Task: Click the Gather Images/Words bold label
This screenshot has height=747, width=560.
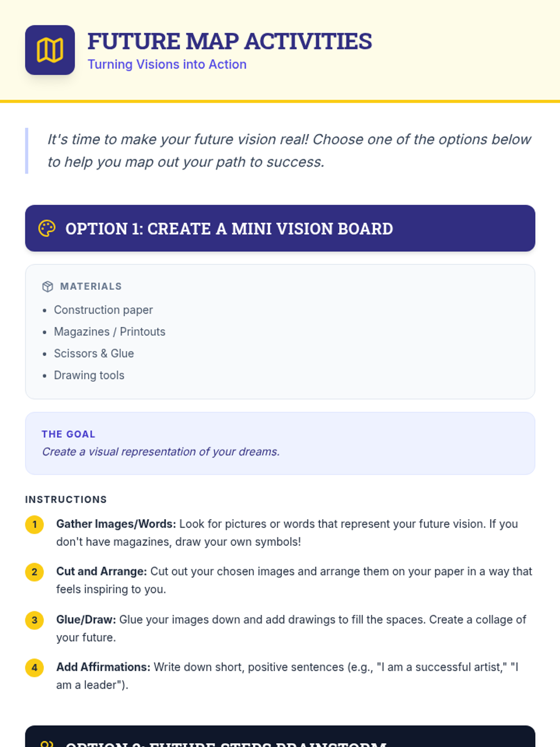Action: [x=116, y=524]
